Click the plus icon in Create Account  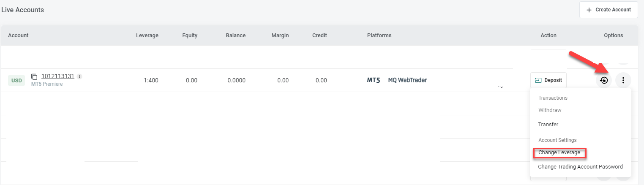(589, 10)
